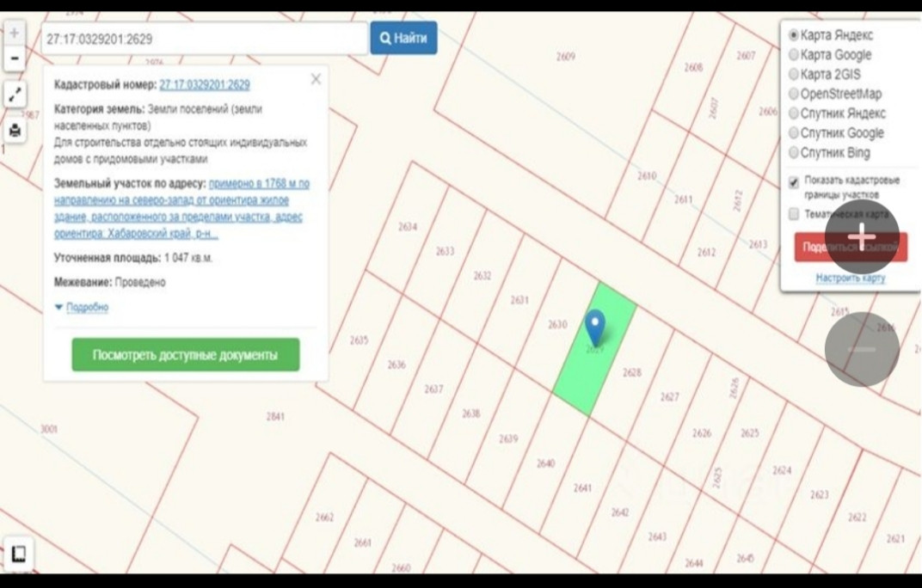The image size is (922, 588).
Task: Select parcel 2609 on the map
Action: [x=565, y=57]
